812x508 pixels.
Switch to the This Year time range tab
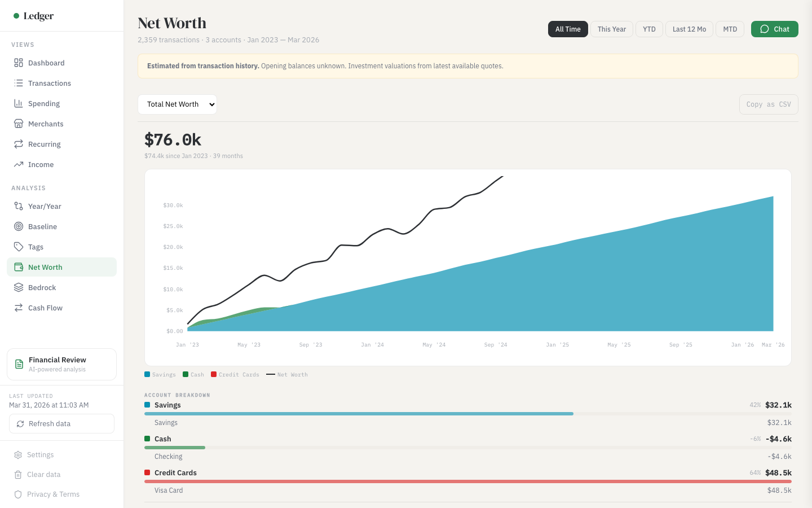point(611,29)
